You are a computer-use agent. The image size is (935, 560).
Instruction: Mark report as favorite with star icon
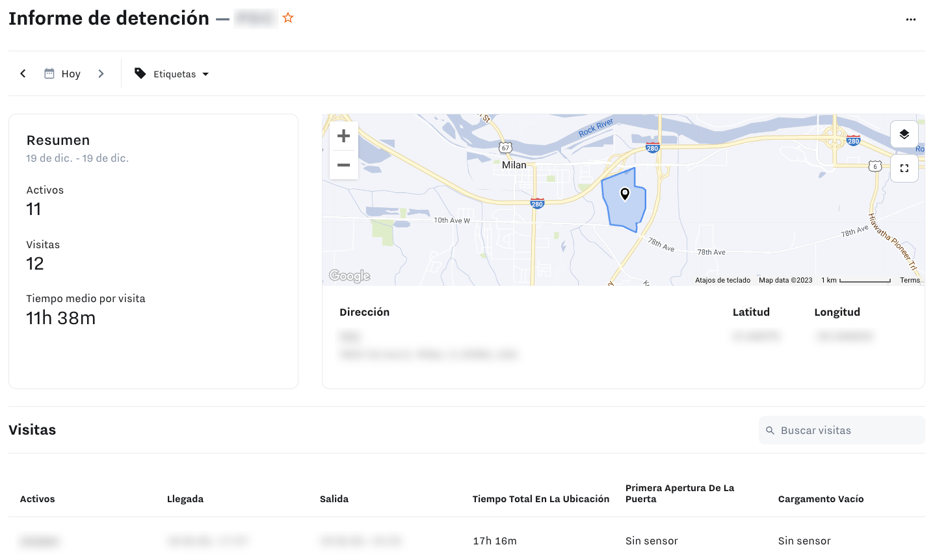[x=288, y=18]
